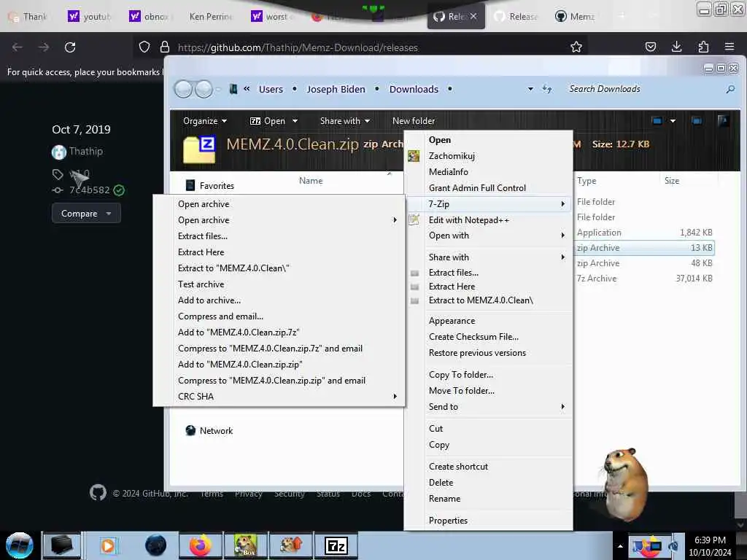Click the MEMZ.4.0.Clean.zip file icon
This screenshot has height=560, width=747.
pyautogui.click(x=199, y=149)
